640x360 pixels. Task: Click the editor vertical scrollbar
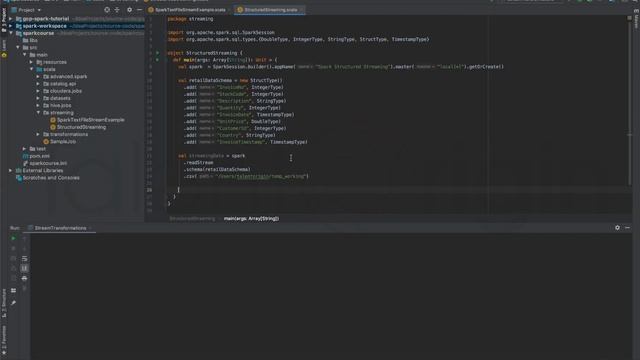point(629,102)
